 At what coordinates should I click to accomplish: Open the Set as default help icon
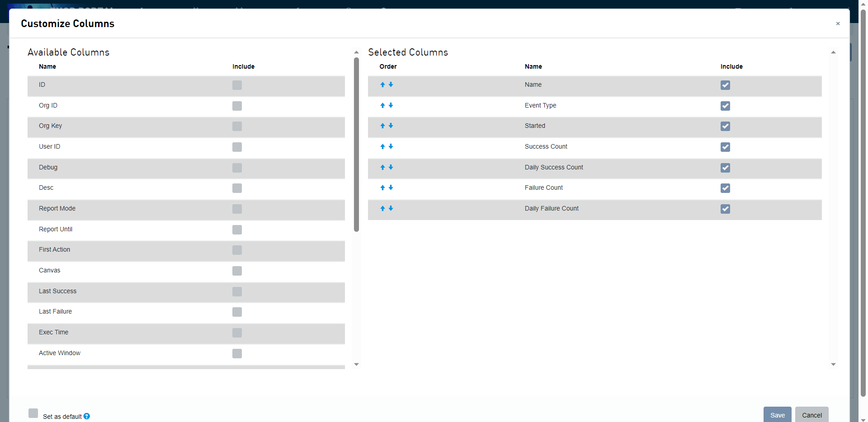pos(87,416)
